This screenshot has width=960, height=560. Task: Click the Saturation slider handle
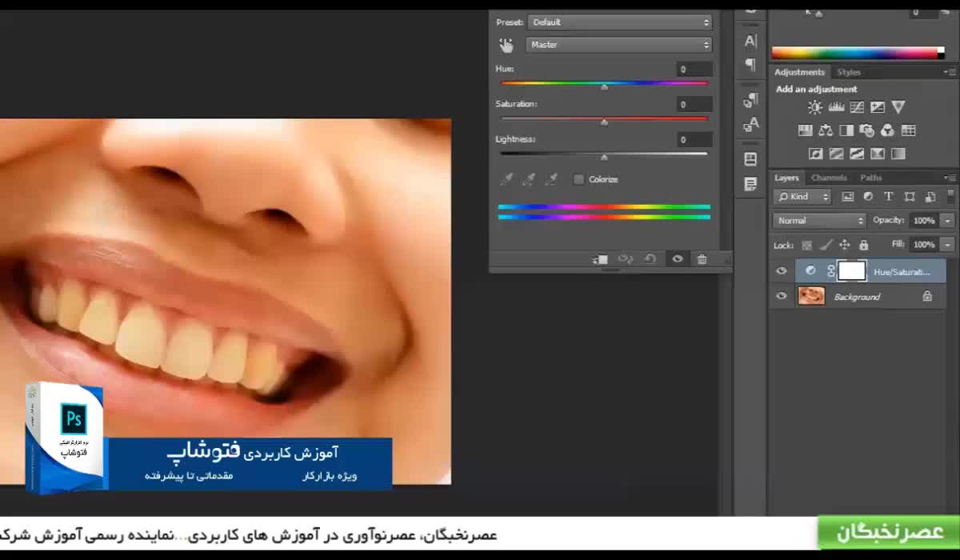coord(604,122)
